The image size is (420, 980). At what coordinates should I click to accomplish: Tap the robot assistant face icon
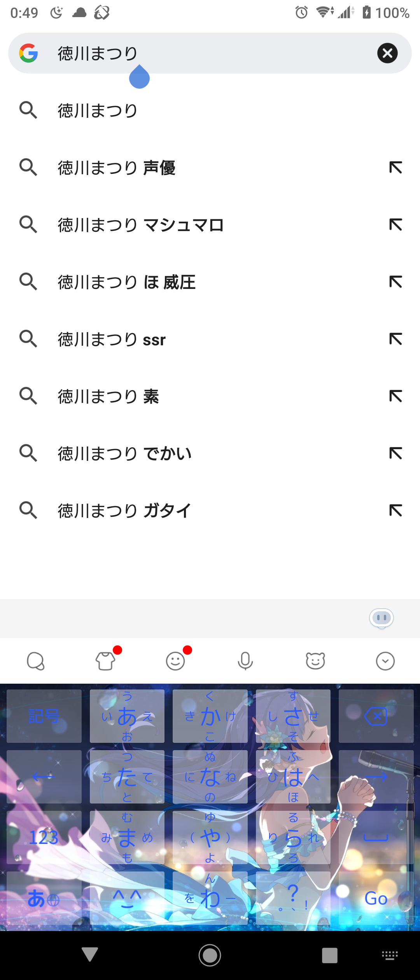tap(381, 618)
